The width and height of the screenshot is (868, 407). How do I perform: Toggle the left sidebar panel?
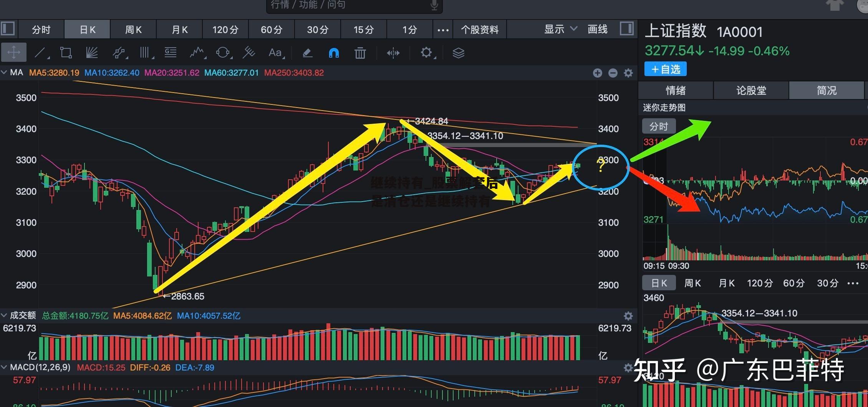point(8,29)
